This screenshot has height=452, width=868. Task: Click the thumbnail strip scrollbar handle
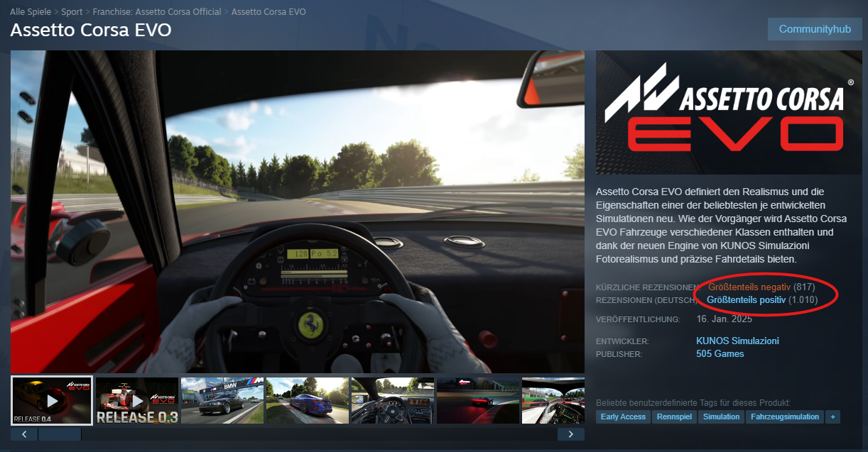click(60, 434)
